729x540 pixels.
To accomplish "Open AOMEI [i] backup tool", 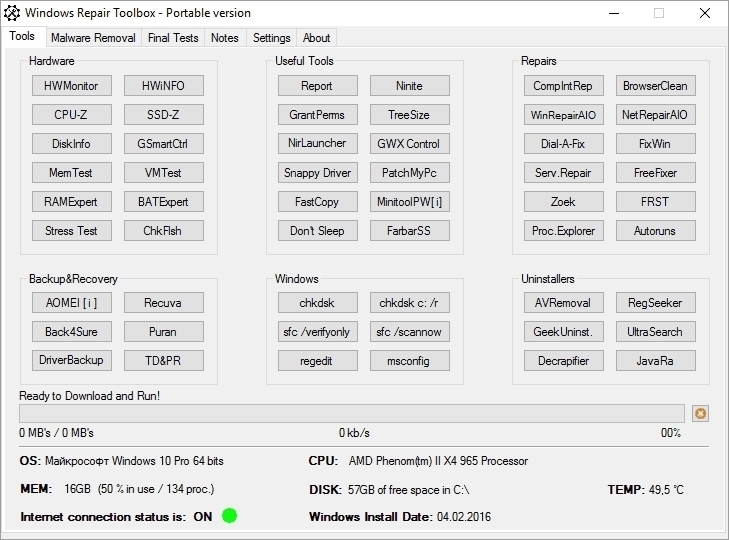I will coord(72,303).
